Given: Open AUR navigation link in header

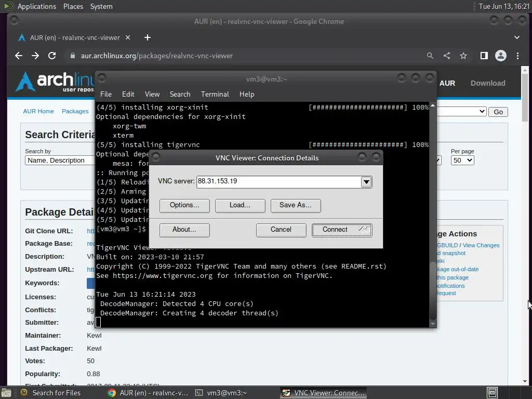Looking at the screenshot, I should tap(447, 84).
